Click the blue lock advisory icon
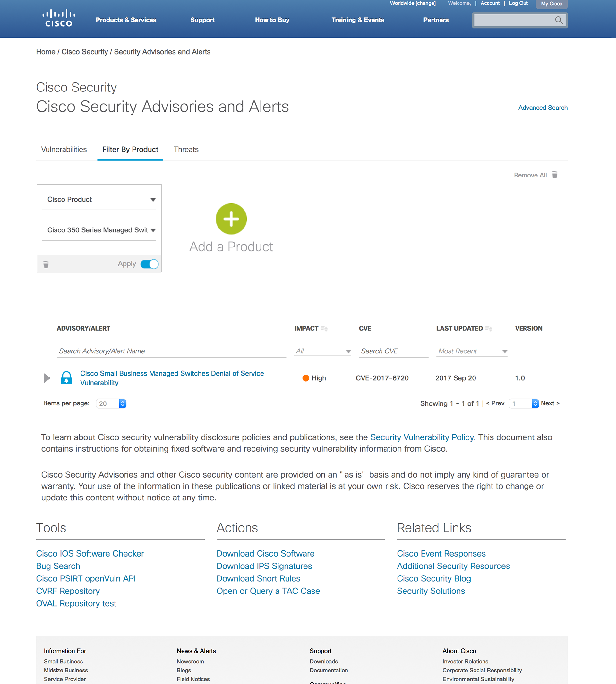Screen dimensions: 616x684 66,377
